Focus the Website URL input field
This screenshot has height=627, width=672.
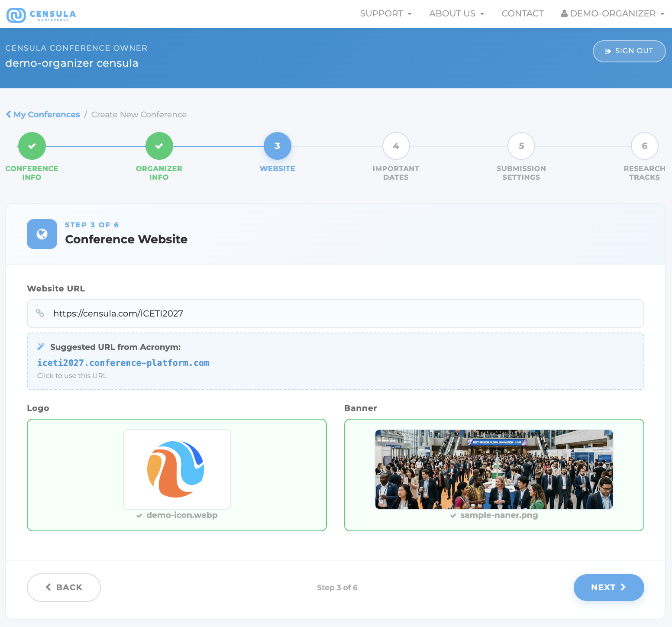point(336,313)
